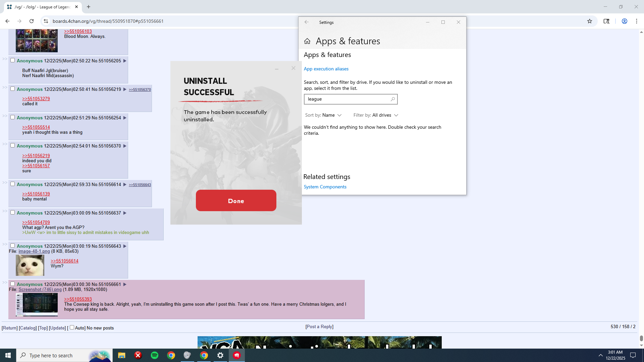Open File Explorer from the taskbar

[x=121, y=355]
